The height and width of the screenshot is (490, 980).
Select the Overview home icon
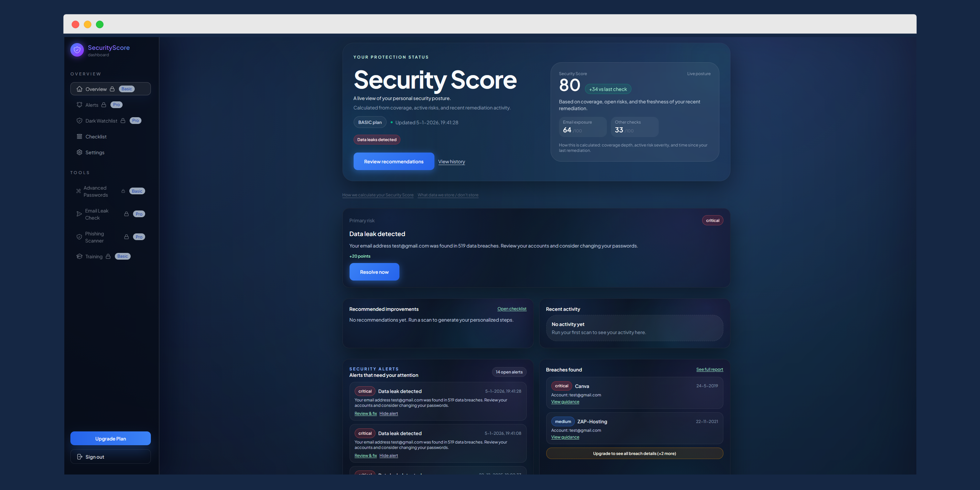pyautogui.click(x=79, y=89)
